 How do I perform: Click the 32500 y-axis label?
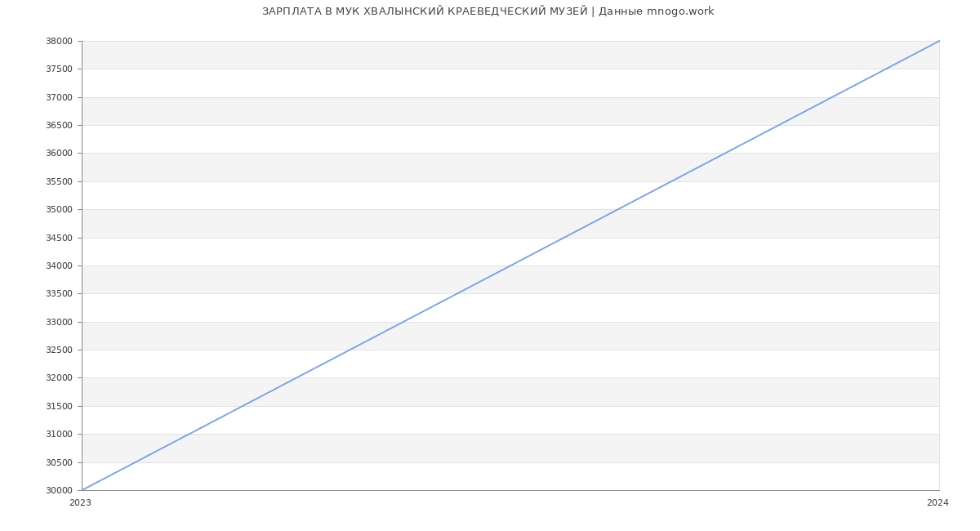(x=59, y=350)
